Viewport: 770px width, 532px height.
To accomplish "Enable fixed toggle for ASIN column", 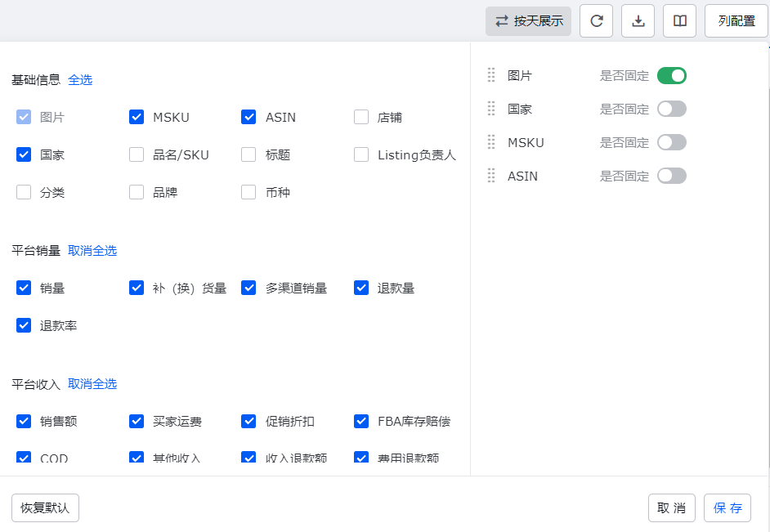I will click(x=672, y=176).
